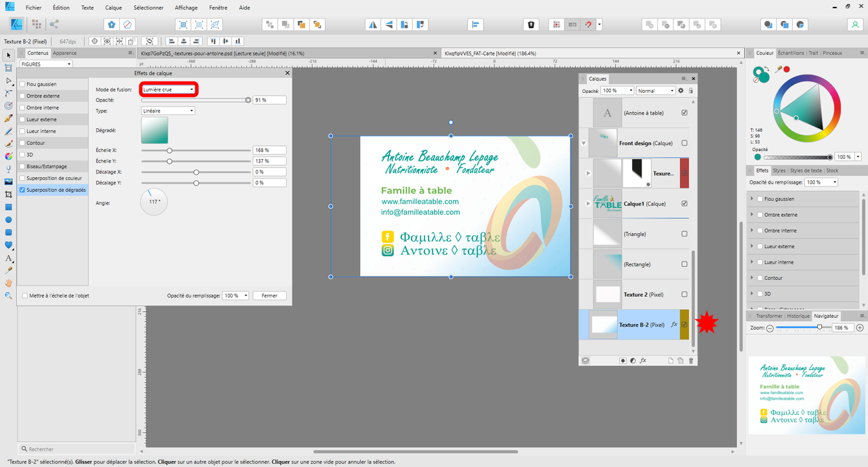The height and width of the screenshot is (467, 868).
Task: Open Calques Opacité 100 % dropdown
Action: click(x=617, y=91)
